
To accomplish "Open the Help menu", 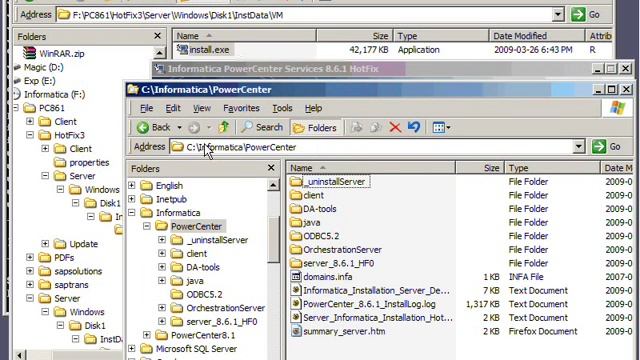I will 313,108.
